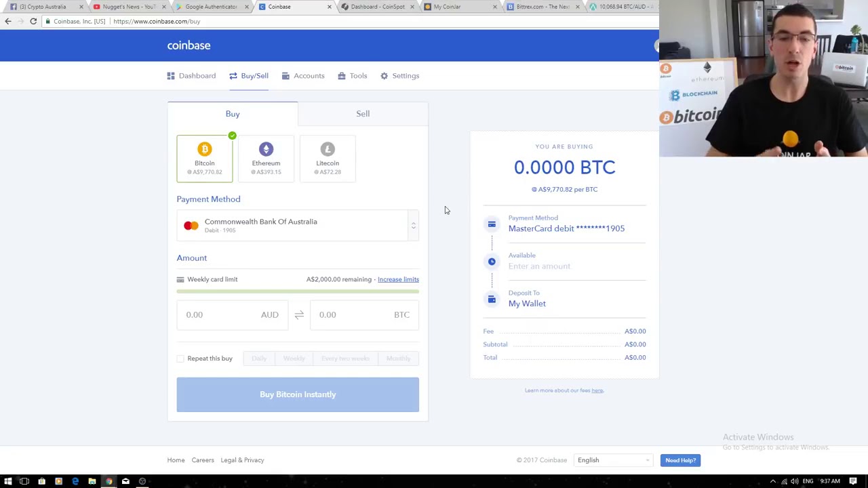Screen dimensions: 868x488
Task: Click the fees 'here' link
Action: click(597, 390)
